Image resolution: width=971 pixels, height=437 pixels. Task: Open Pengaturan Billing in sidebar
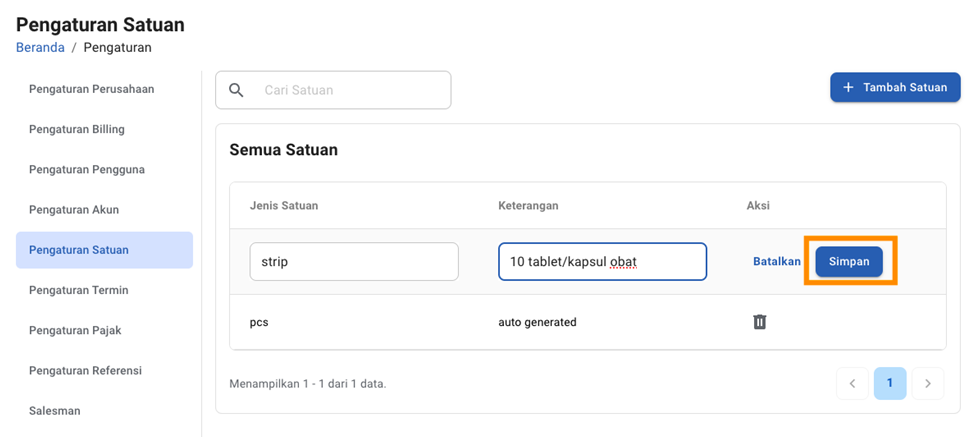(x=77, y=129)
